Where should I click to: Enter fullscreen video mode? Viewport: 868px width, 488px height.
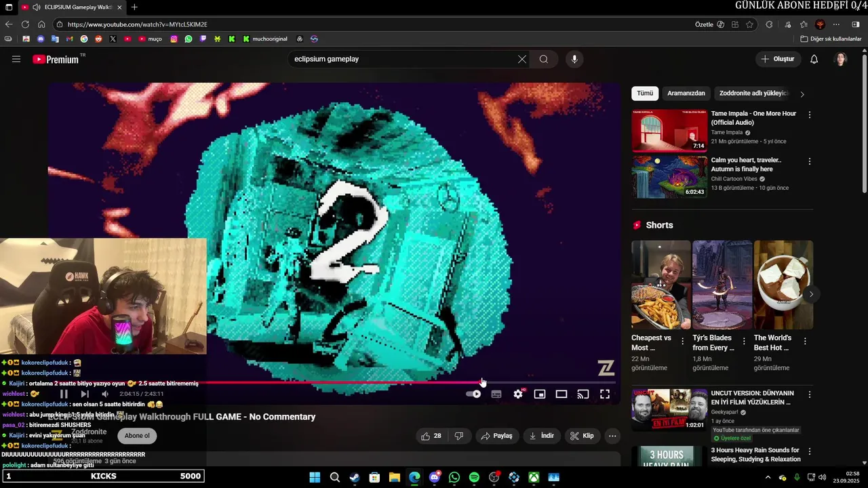pyautogui.click(x=605, y=394)
